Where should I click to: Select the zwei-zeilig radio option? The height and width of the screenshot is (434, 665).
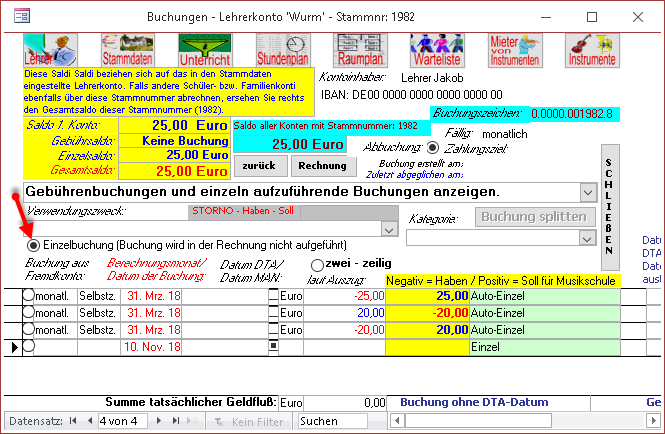318,265
